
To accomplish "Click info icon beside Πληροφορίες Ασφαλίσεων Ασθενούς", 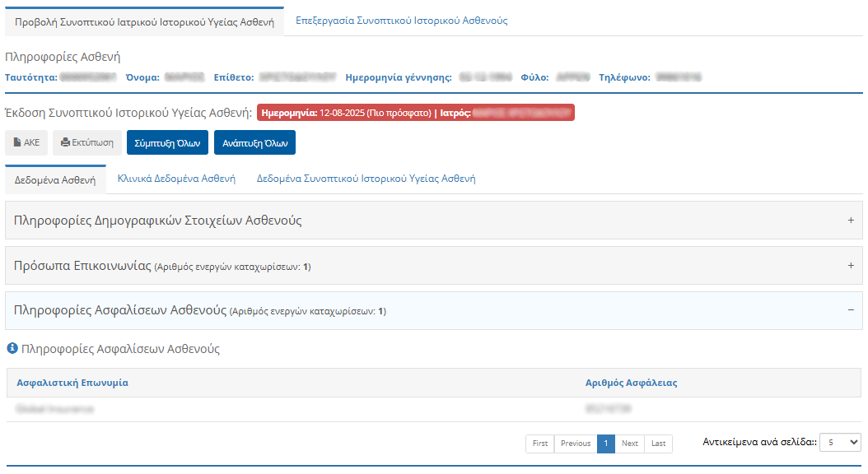I will click(12, 349).
